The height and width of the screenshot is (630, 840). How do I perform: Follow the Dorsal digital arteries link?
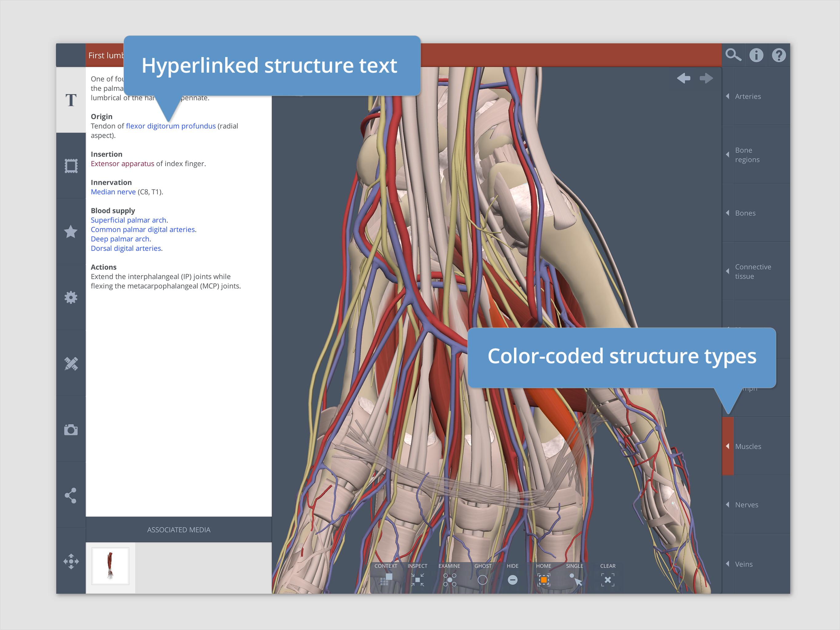tap(126, 249)
